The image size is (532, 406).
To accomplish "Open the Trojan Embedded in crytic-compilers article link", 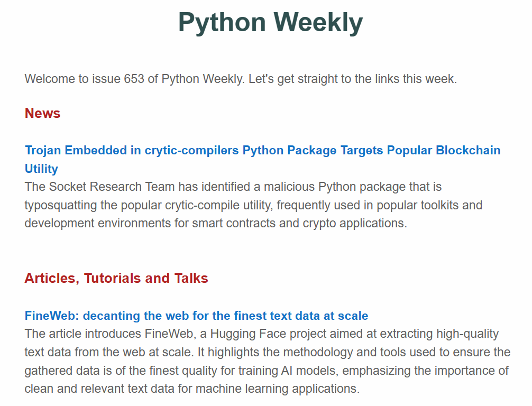I will [x=262, y=151].
